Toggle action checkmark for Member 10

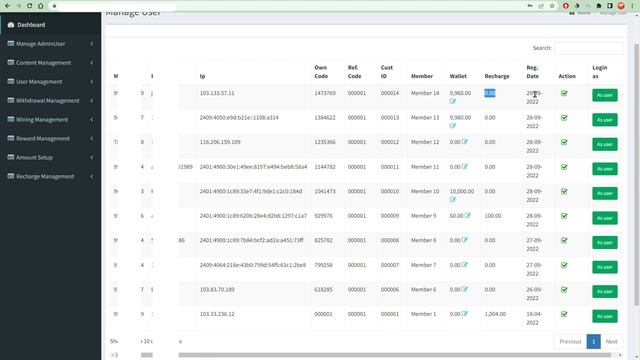click(564, 191)
